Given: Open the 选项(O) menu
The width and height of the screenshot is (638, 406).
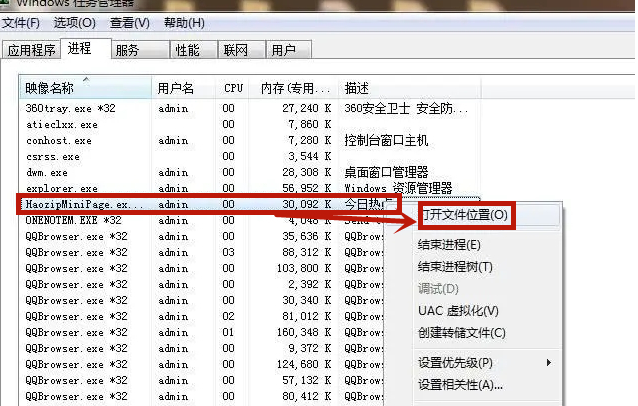Looking at the screenshot, I should coord(75,22).
